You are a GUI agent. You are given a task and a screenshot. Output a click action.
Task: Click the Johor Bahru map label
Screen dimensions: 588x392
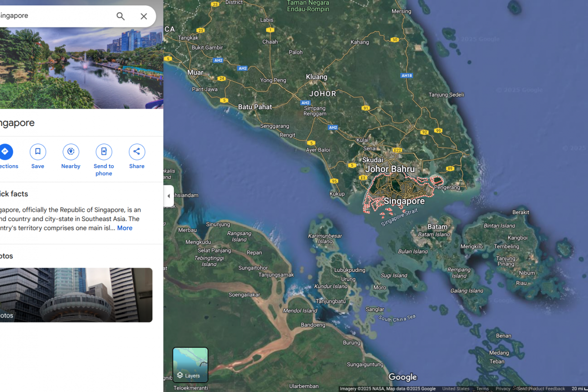click(390, 169)
